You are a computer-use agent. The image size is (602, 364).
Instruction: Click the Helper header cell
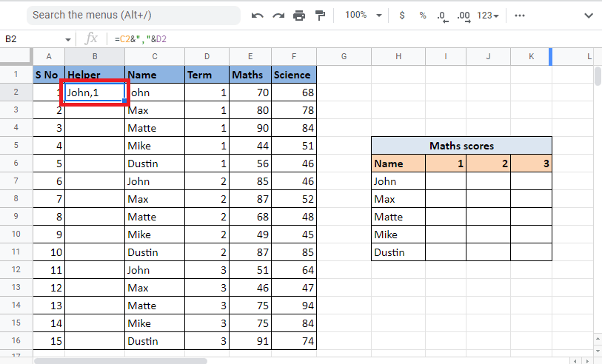coord(95,75)
